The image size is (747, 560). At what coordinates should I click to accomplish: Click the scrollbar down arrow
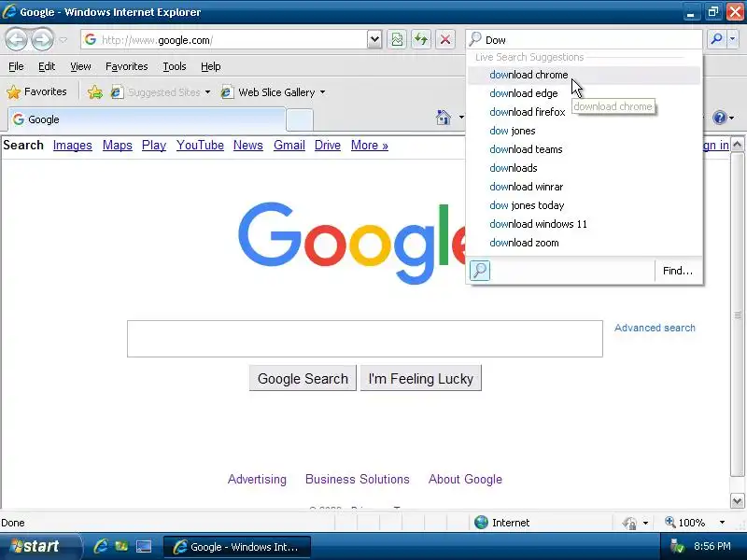737,500
